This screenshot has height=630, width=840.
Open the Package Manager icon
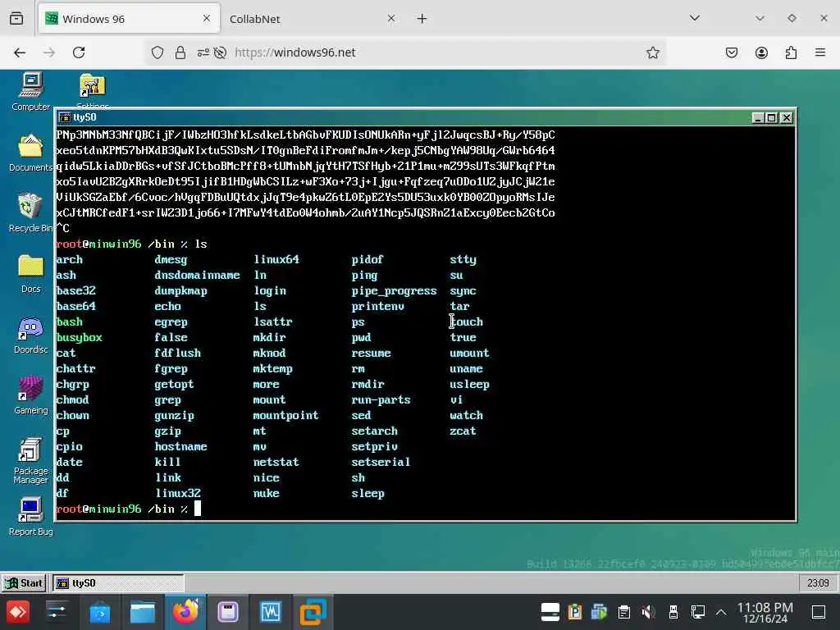[30, 461]
